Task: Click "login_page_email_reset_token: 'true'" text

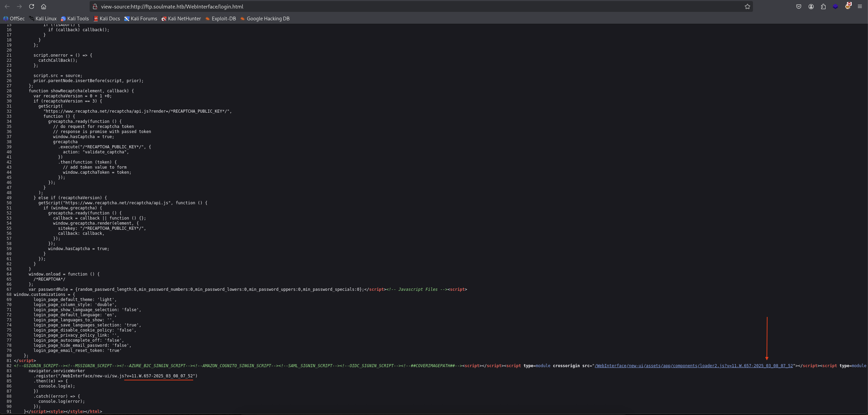Action: pyautogui.click(x=77, y=351)
